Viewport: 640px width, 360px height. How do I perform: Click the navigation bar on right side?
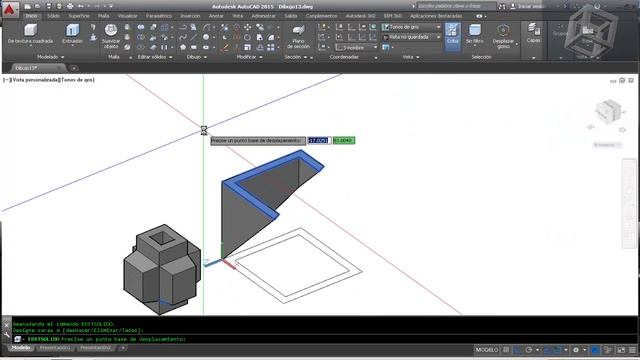point(629,203)
